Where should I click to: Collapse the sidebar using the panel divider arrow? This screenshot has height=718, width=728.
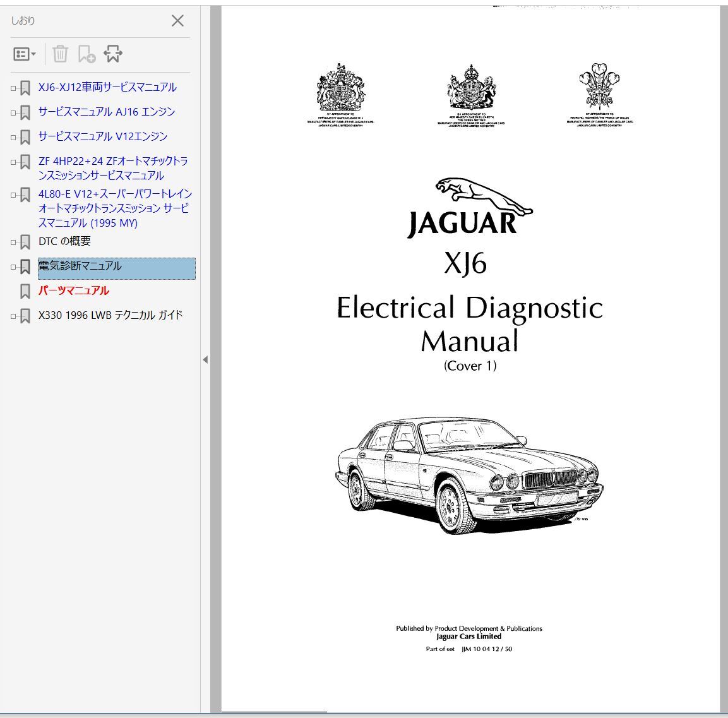coord(205,359)
